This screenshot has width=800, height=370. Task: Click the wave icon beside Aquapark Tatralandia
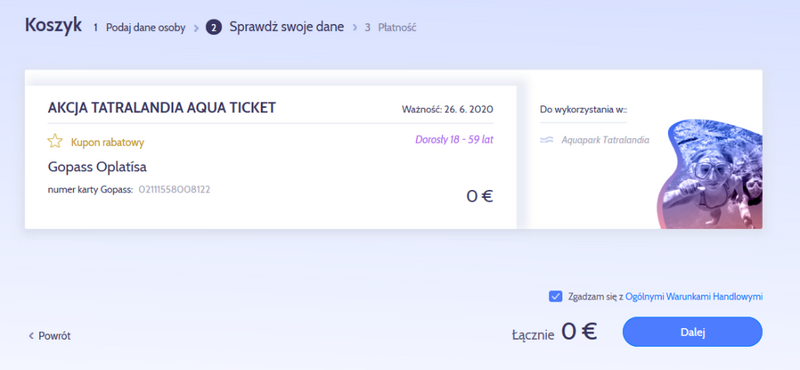pyautogui.click(x=546, y=140)
